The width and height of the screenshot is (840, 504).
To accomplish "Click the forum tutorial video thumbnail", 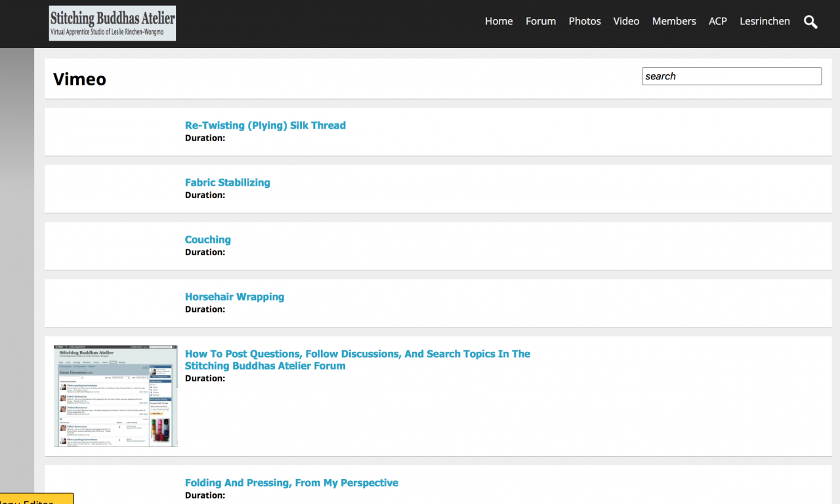I will [115, 396].
